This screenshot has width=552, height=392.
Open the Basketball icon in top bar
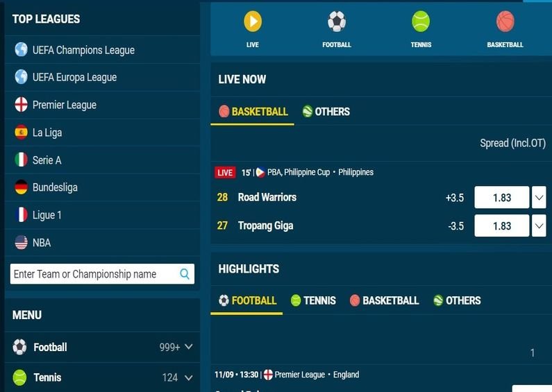(505, 21)
